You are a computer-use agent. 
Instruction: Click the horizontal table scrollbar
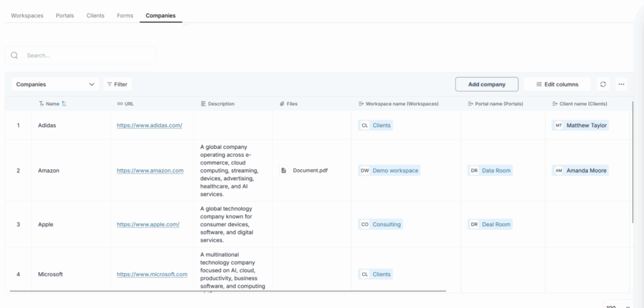click(228, 291)
